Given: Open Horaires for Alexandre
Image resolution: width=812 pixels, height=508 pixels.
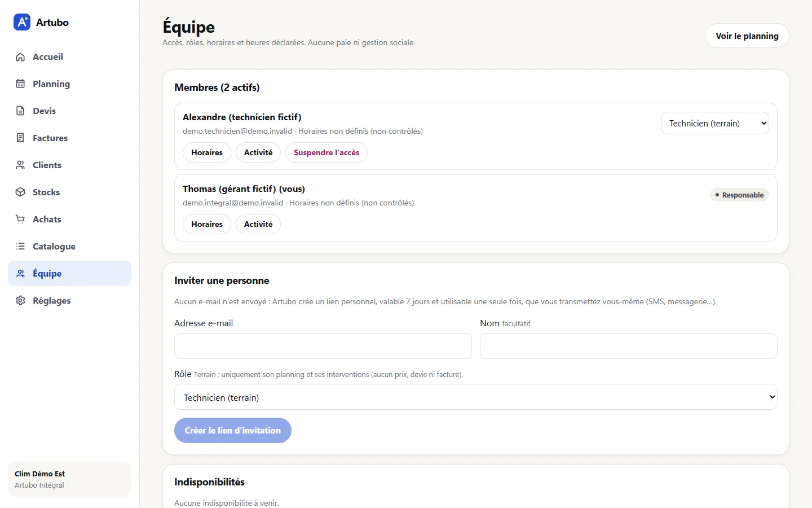Looking at the screenshot, I should click(x=207, y=152).
